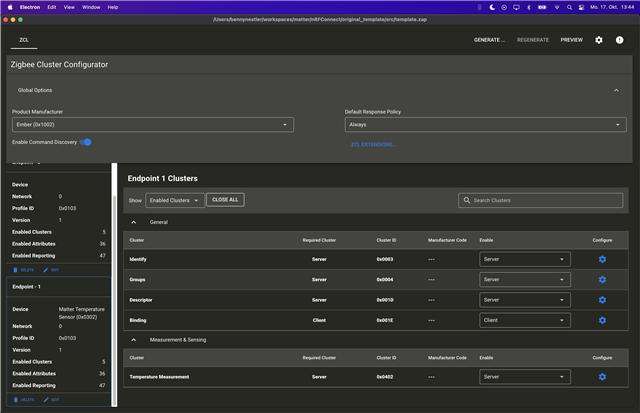Image resolution: width=640 pixels, height=413 pixels.
Task: Delete the Endpoint - 1 card
Action: 24,400
